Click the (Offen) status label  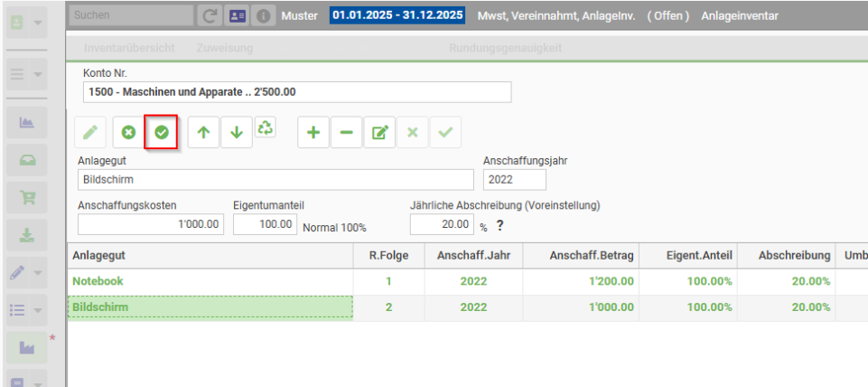(x=668, y=16)
